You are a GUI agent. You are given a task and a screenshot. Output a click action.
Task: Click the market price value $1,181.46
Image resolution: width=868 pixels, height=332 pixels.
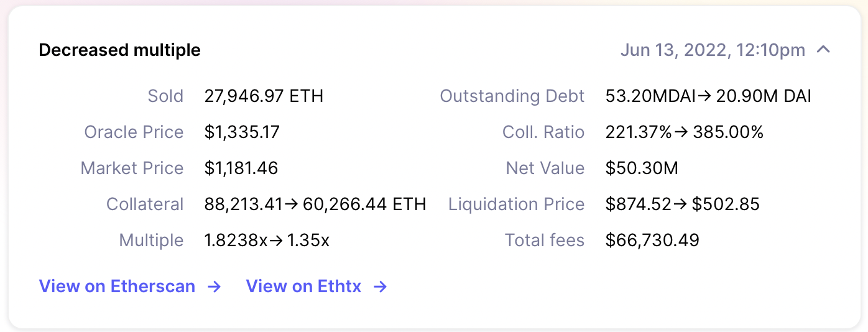(x=241, y=168)
